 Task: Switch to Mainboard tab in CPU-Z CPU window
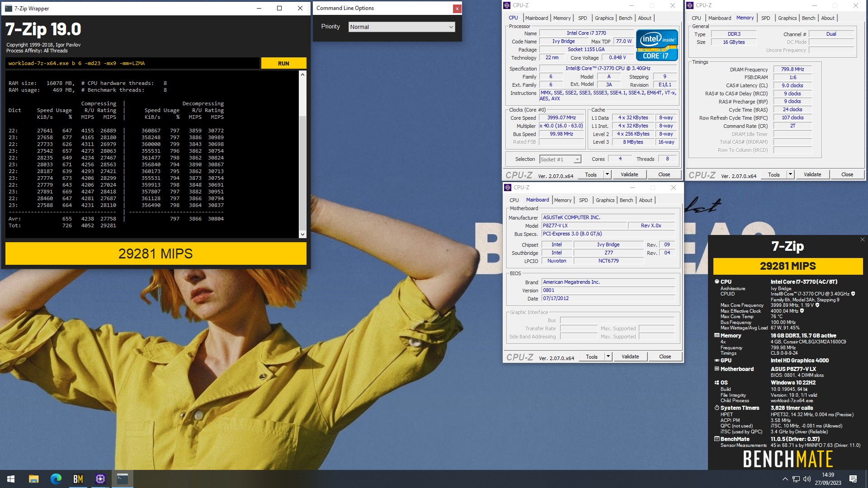tap(537, 18)
